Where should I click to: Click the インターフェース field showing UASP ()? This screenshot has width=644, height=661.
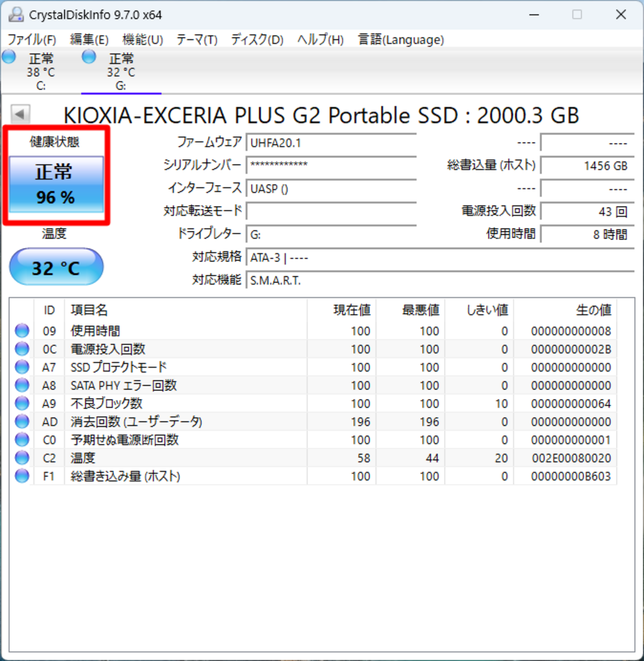(x=331, y=189)
